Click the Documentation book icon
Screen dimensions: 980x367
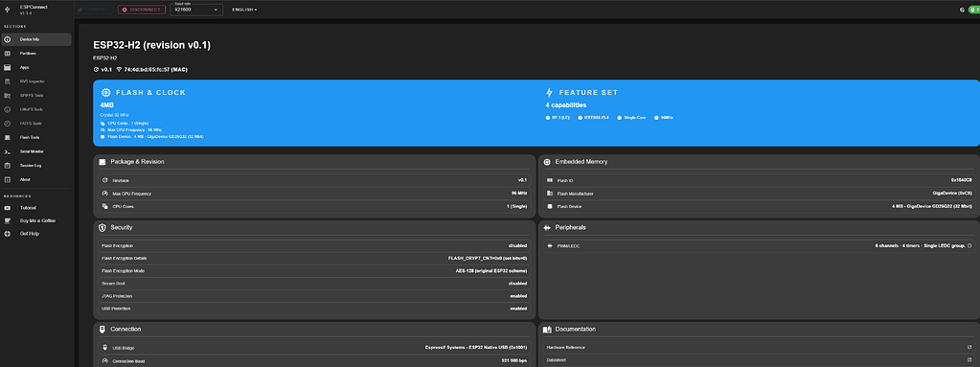tap(547, 330)
